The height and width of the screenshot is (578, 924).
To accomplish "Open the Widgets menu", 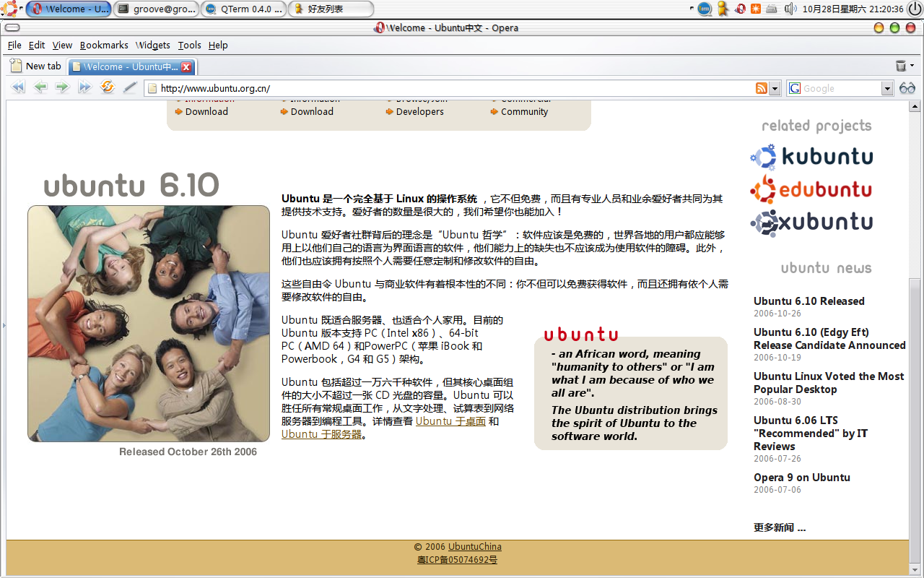I will [153, 45].
